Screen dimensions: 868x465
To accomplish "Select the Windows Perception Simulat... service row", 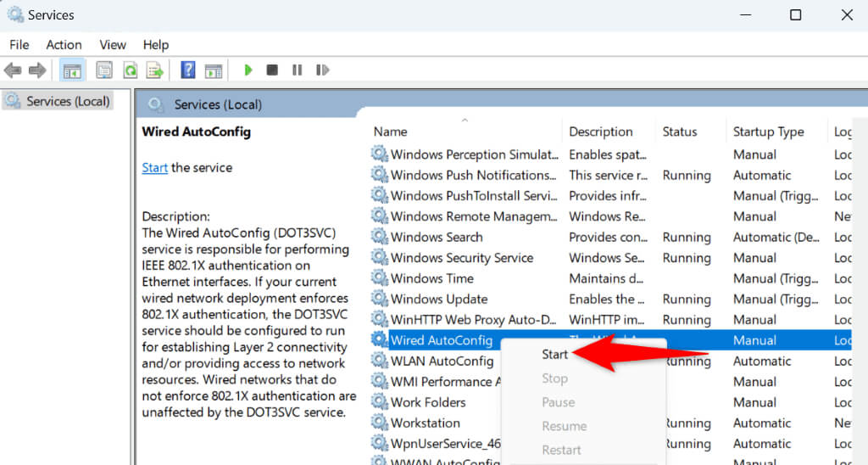I will [x=610, y=154].
